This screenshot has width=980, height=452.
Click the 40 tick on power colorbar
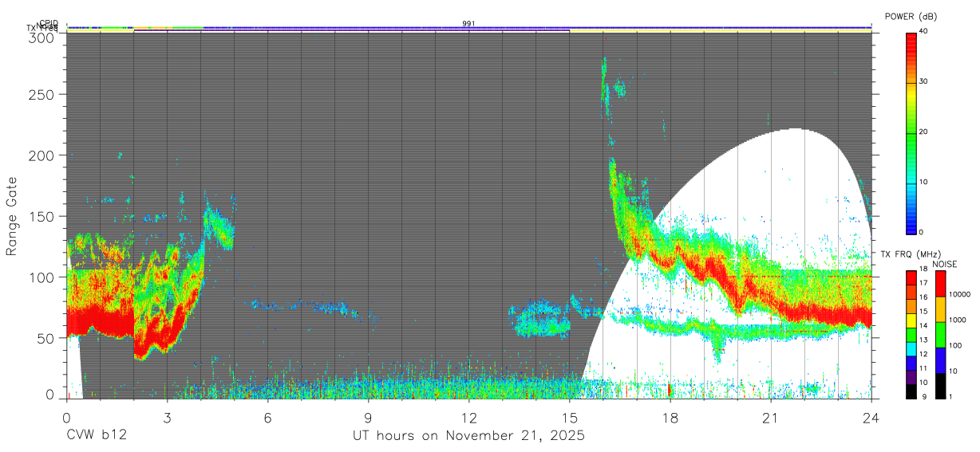click(x=922, y=31)
